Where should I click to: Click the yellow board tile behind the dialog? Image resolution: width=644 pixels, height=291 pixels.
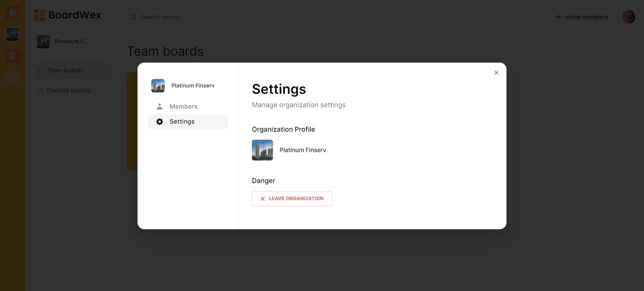click(132, 121)
